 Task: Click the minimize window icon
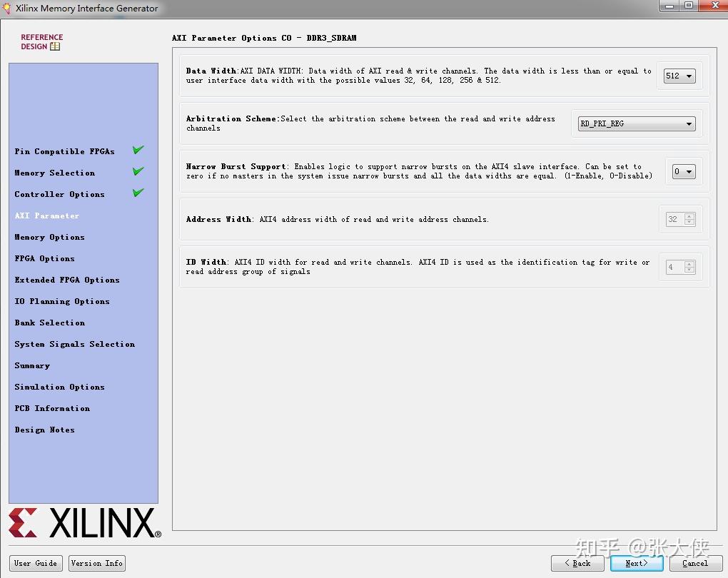[x=669, y=6]
